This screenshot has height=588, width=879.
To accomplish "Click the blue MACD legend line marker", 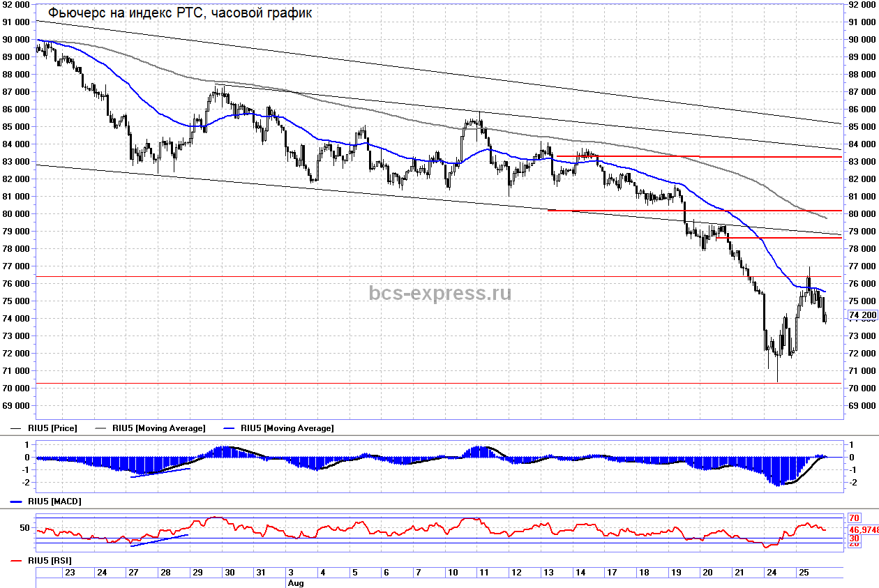I will coord(17,502).
